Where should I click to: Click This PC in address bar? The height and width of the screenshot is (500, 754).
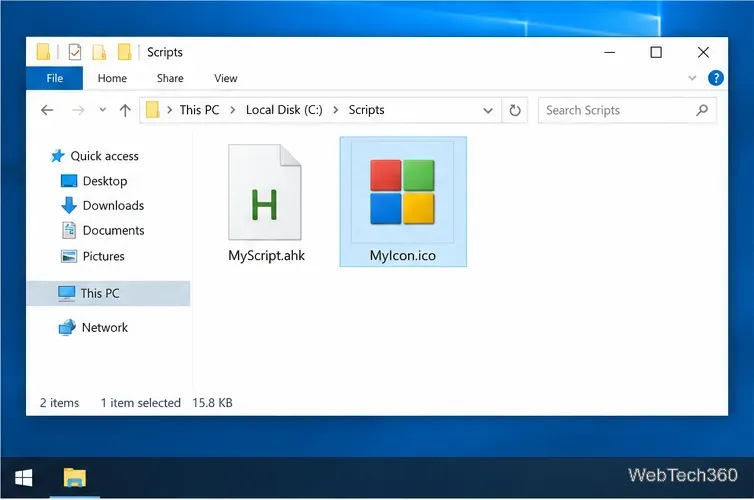tap(199, 110)
